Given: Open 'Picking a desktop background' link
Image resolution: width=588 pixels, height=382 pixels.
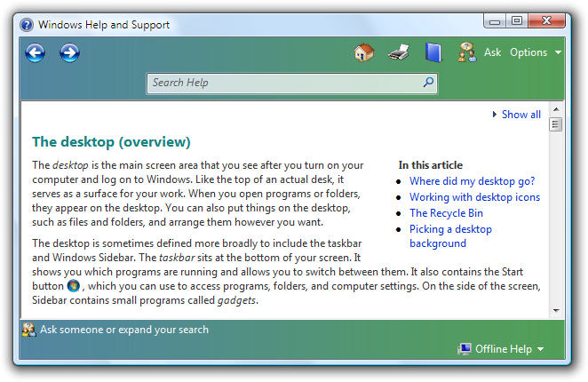Looking at the screenshot, I should (450, 236).
